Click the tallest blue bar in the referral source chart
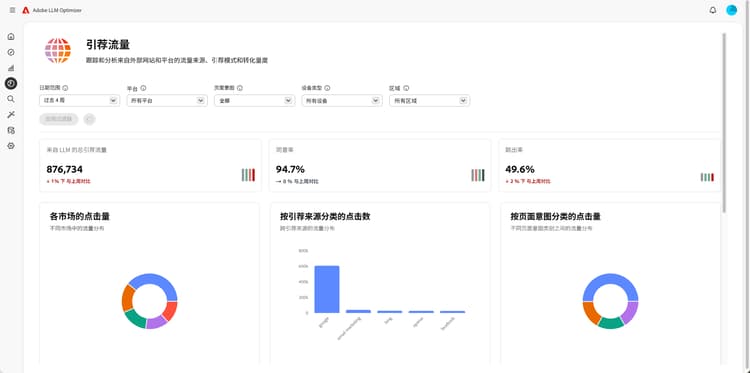Image resolution: width=750 pixels, height=373 pixels. [x=327, y=289]
